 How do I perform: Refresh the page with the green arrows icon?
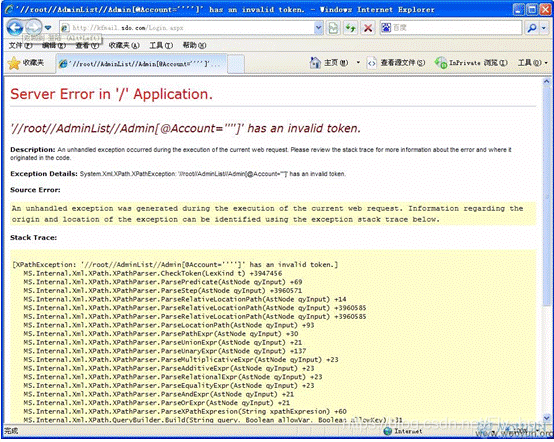coord(350,28)
